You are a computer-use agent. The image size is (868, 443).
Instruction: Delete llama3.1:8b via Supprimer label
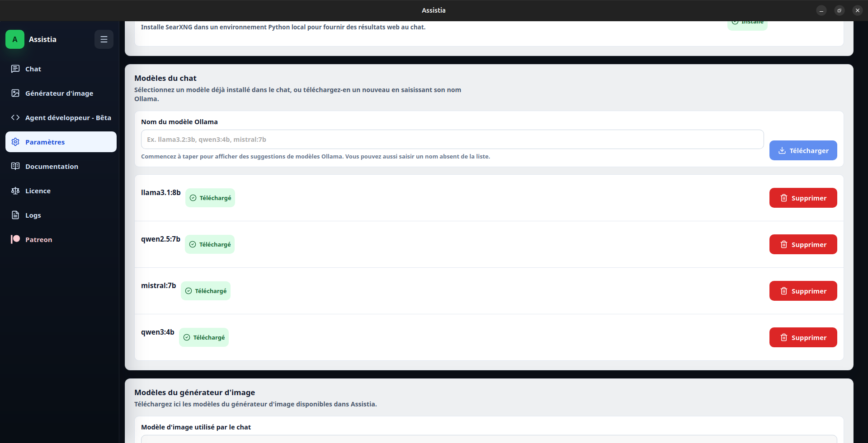point(809,198)
